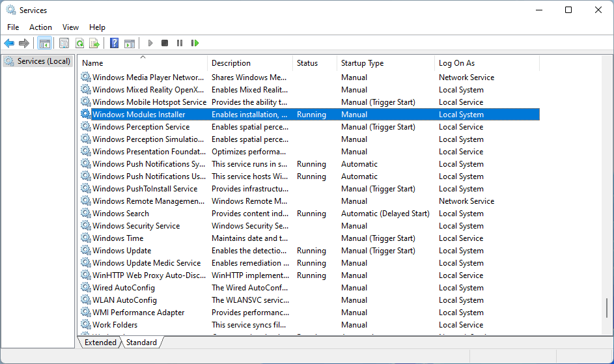Toggle Show/Hide Console Tree icon

click(x=45, y=43)
